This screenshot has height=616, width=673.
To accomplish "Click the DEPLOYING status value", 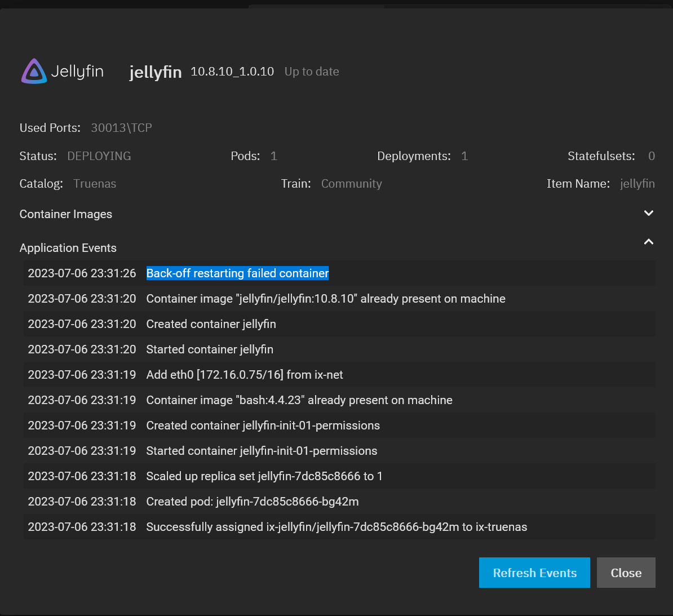I will 99,156.
